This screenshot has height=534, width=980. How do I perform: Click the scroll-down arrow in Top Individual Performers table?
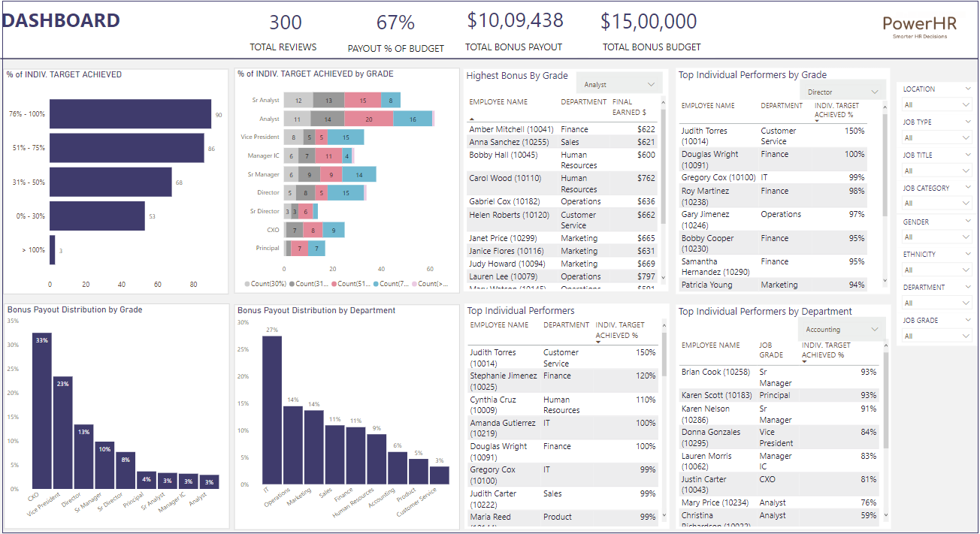664,515
